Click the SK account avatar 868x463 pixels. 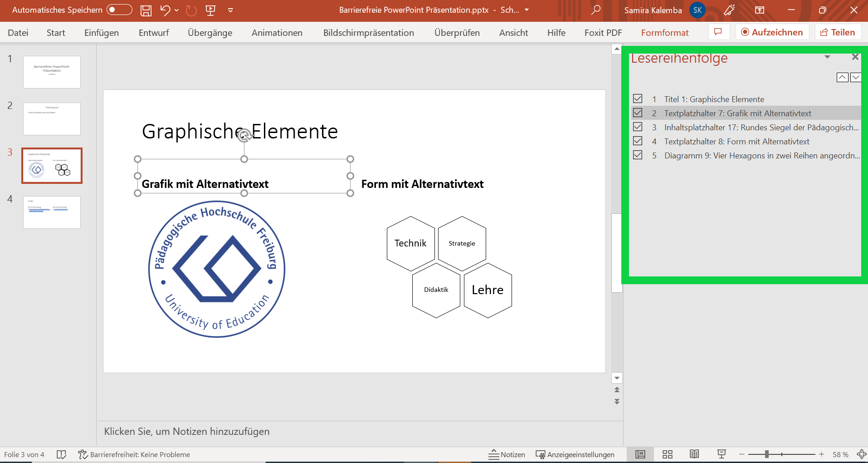pos(697,10)
